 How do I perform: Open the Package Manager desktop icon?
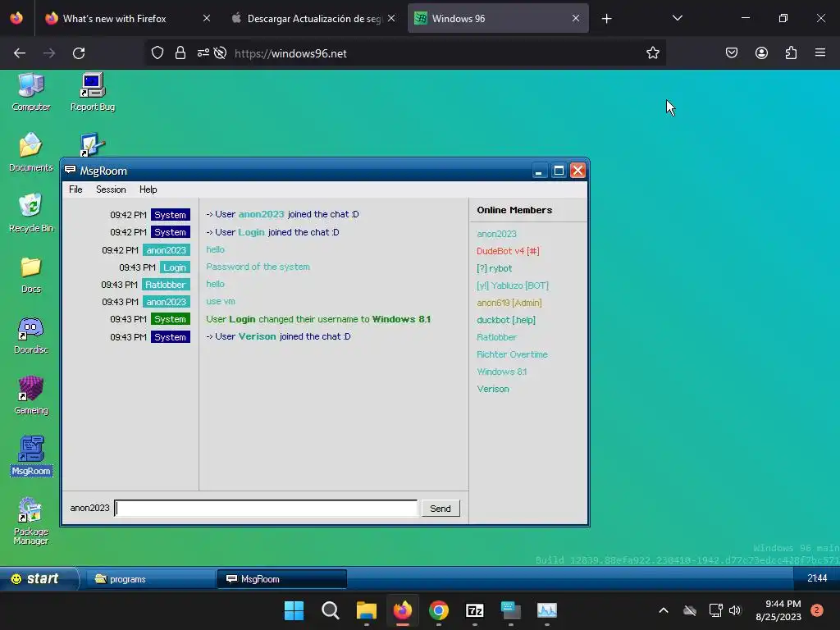click(31, 521)
